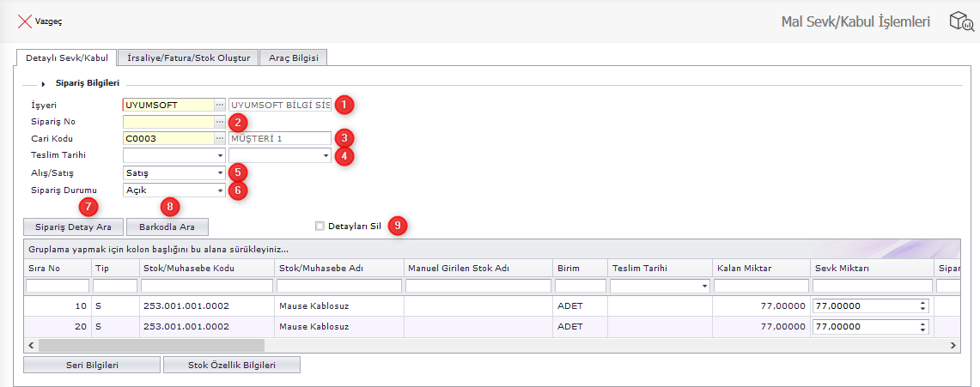Click the box icon at top right
The image size is (980, 387).
pyautogui.click(x=959, y=21)
